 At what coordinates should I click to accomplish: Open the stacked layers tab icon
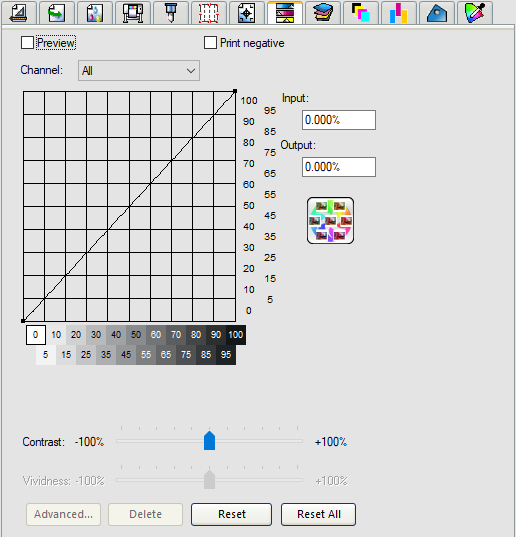pos(323,13)
